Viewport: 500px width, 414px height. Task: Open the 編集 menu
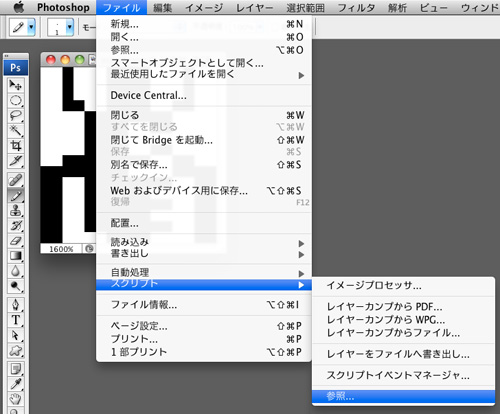coord(163,7)
